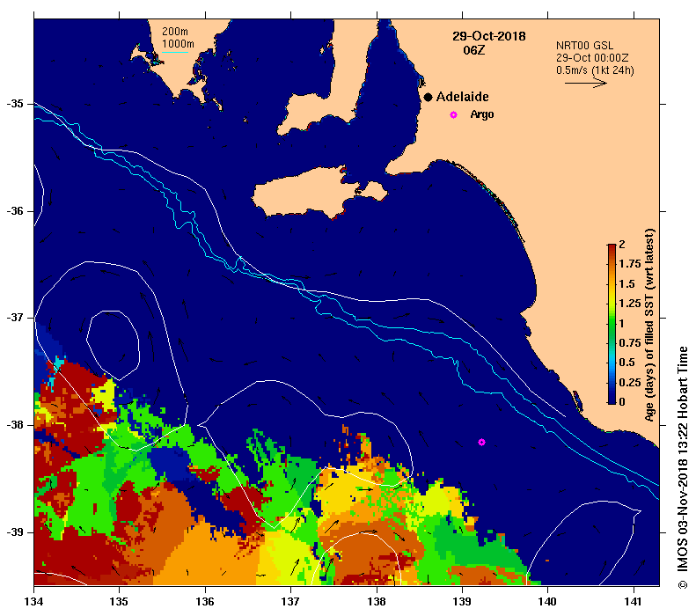This screenshot has width=696, height=616.
Task: Click the latitude label -38
Action: pyautogui.click(x=15, y=425)
